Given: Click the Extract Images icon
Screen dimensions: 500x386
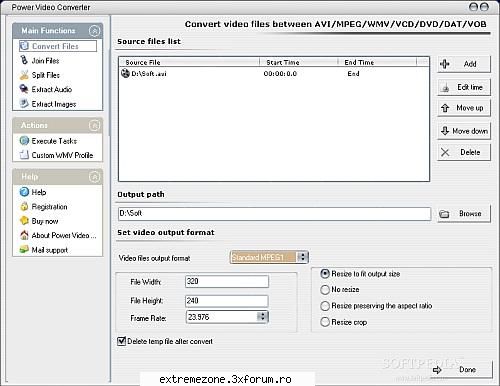Looking at the screenshot, I should (24, 104).
